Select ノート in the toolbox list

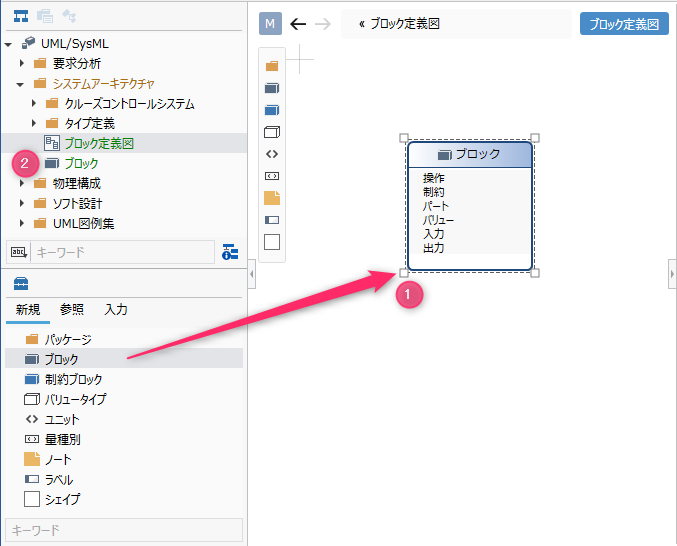[x=124, y=459]
